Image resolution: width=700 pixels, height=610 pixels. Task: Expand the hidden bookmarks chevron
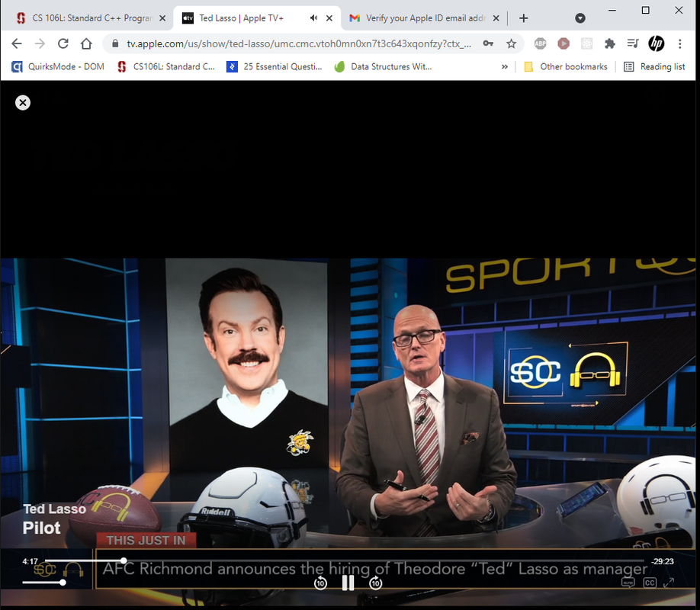(505, 66)
